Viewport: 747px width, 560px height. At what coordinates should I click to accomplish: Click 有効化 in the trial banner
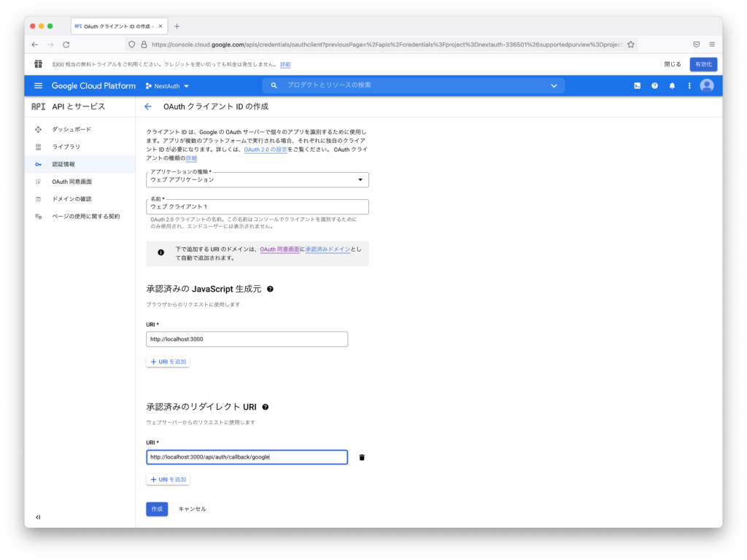coord(702,64)
